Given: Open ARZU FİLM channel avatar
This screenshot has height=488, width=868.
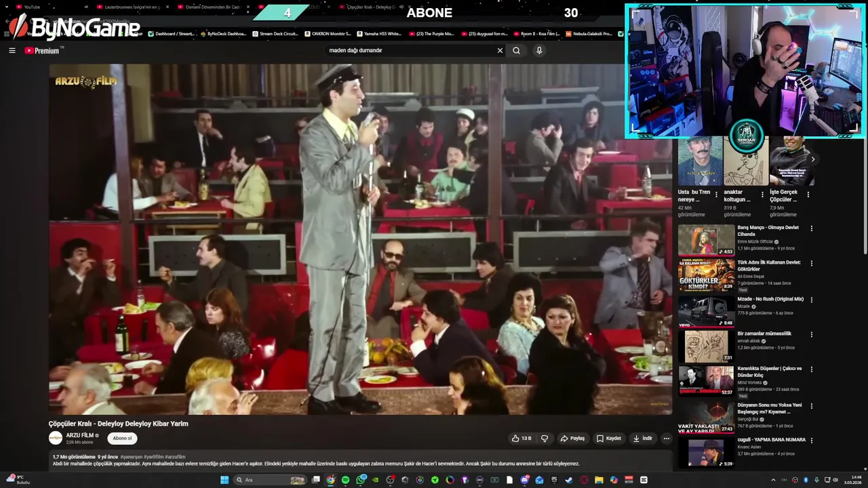Looking at the screenshot, I should (x=56, y=439).
